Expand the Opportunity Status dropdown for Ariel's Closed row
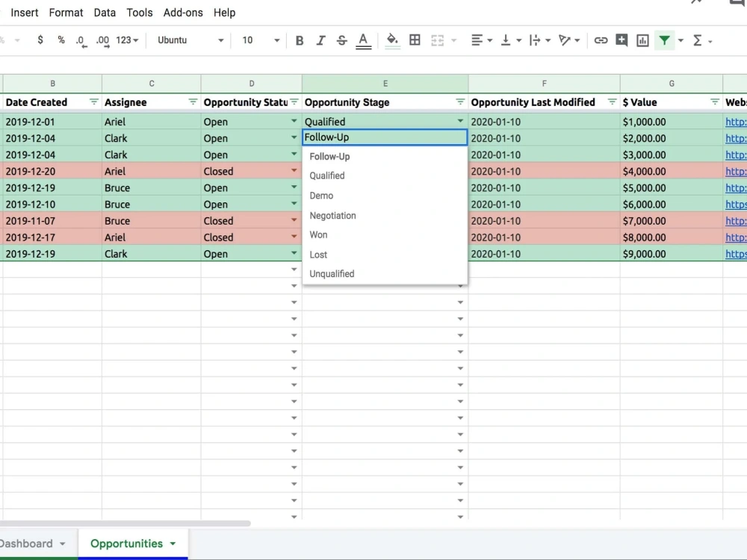 point(294,171)
